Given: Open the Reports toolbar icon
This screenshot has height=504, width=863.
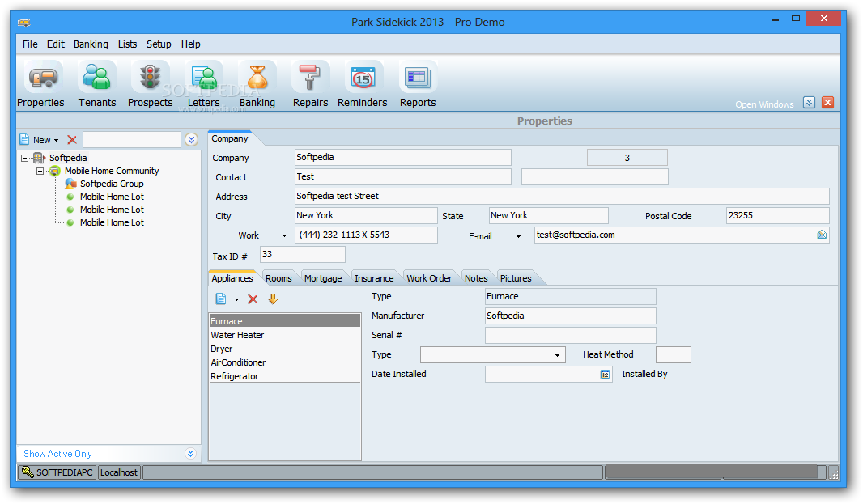Looking at the screenshot, I should coord(418,78).
